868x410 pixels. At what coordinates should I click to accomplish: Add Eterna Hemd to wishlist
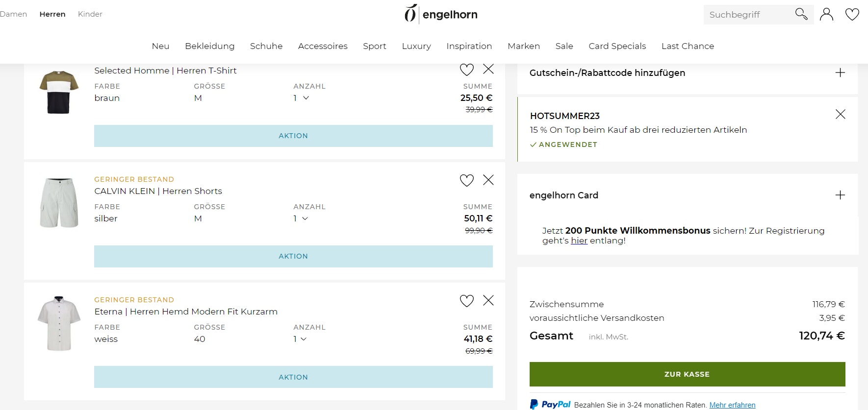pos(467,301)
